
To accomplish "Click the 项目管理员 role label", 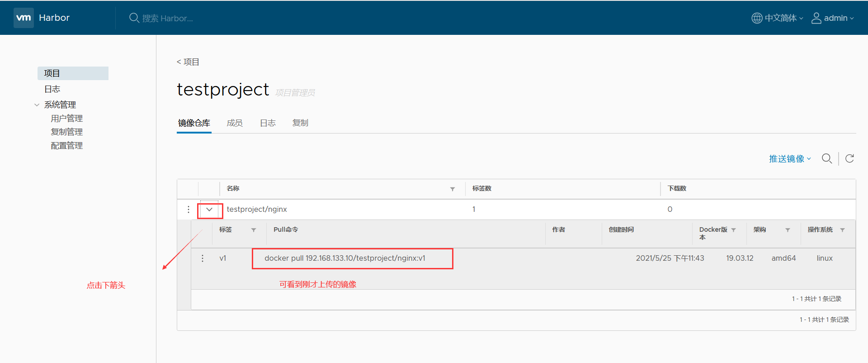I will click(x=295, y=93).
